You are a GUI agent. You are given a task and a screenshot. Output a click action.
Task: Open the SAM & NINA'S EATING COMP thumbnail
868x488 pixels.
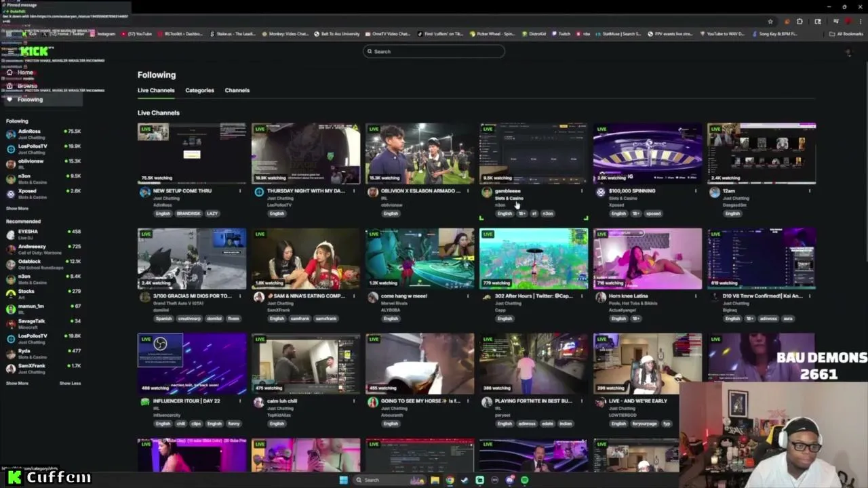(306, 258)
